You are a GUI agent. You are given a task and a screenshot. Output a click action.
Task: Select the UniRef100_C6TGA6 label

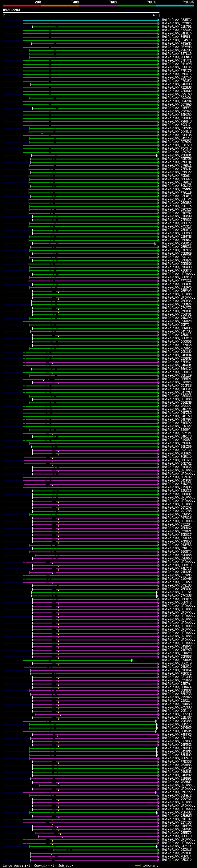[176, 104]
